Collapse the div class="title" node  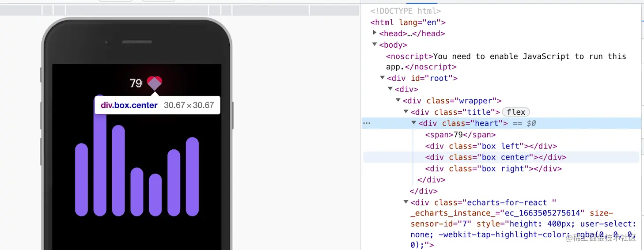point(406,112)
